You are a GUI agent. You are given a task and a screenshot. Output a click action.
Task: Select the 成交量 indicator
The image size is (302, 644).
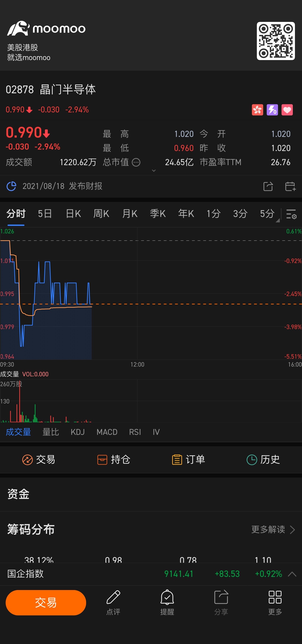[x=18, y=432]
